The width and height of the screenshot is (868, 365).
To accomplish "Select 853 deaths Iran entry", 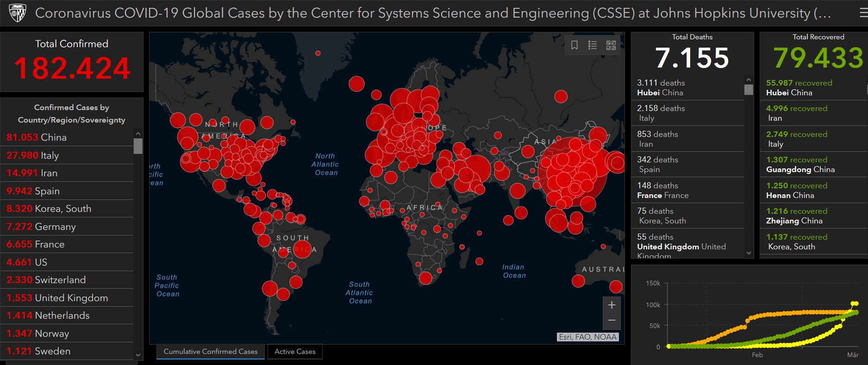I will coord(688,139).
